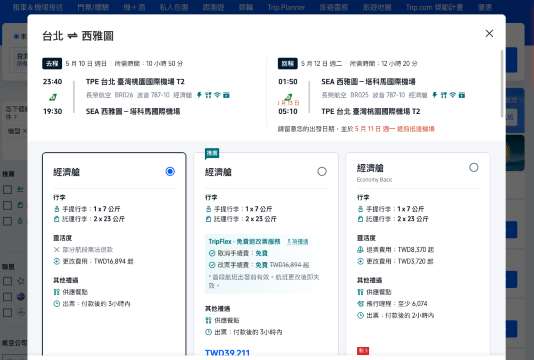This screenshot has height=360, width=534.
Task: Select the TripFlex 經濟艙 fare radio button
Action: pos(322,171)
